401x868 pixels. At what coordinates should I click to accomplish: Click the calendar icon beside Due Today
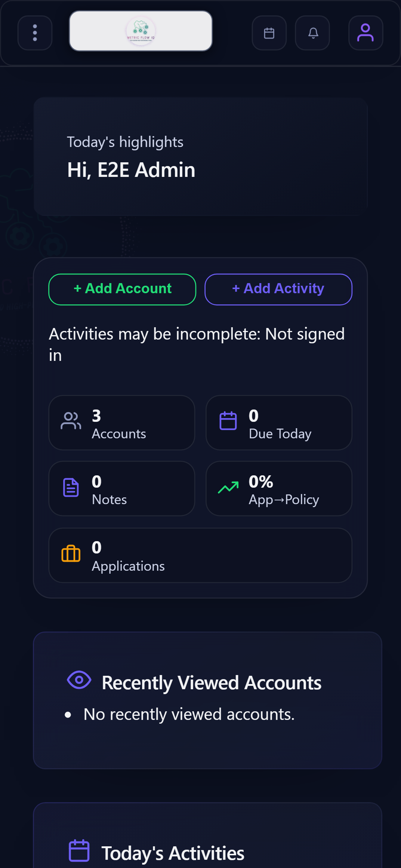(x=228, y=421)
